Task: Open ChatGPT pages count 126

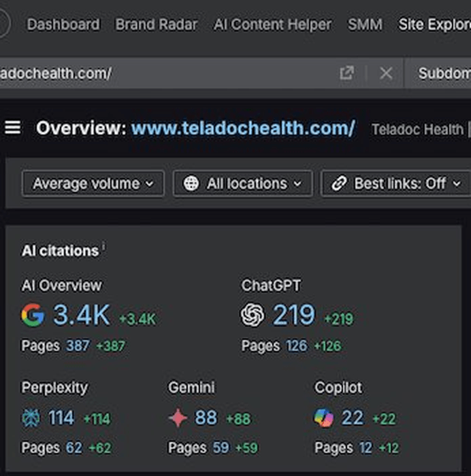Action: pos(297,346)
